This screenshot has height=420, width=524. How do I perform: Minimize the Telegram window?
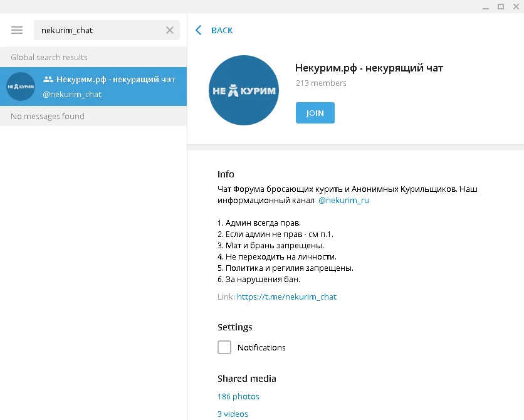point(486,7)
